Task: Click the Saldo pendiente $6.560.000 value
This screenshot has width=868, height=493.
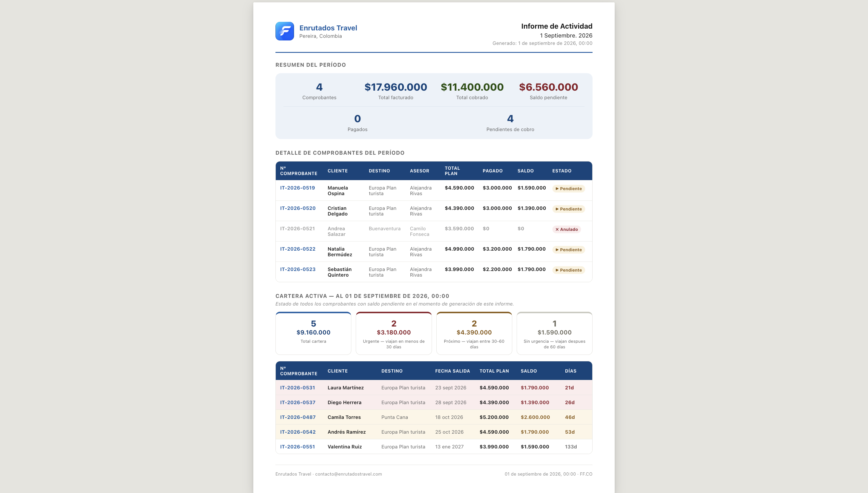Action: click(x=548, y=87)
